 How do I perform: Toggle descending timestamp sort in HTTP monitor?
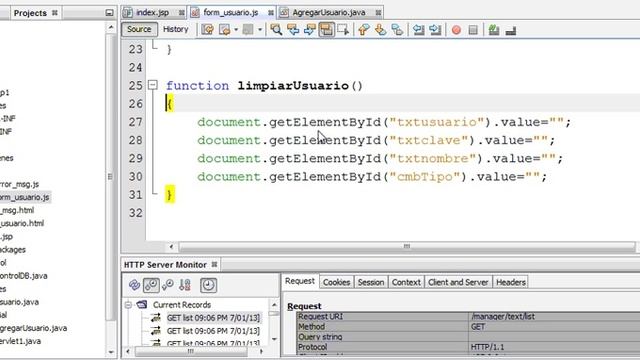click(x=151, y=285)
